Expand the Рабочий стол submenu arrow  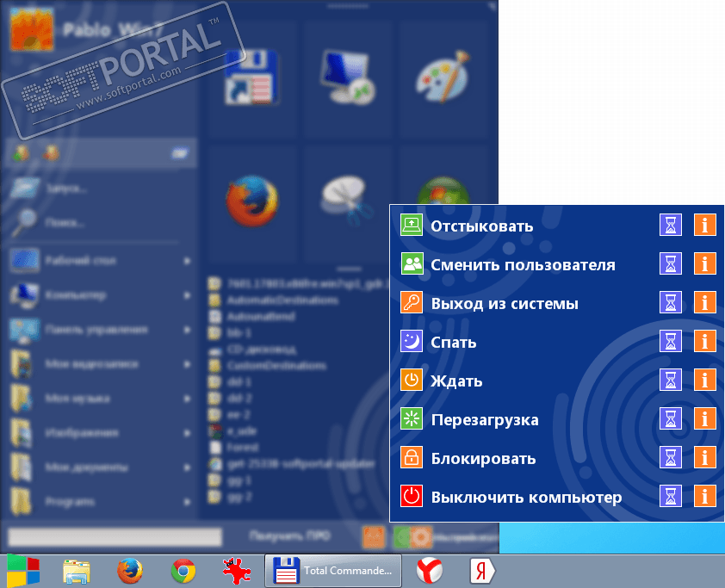click(187, 261)
